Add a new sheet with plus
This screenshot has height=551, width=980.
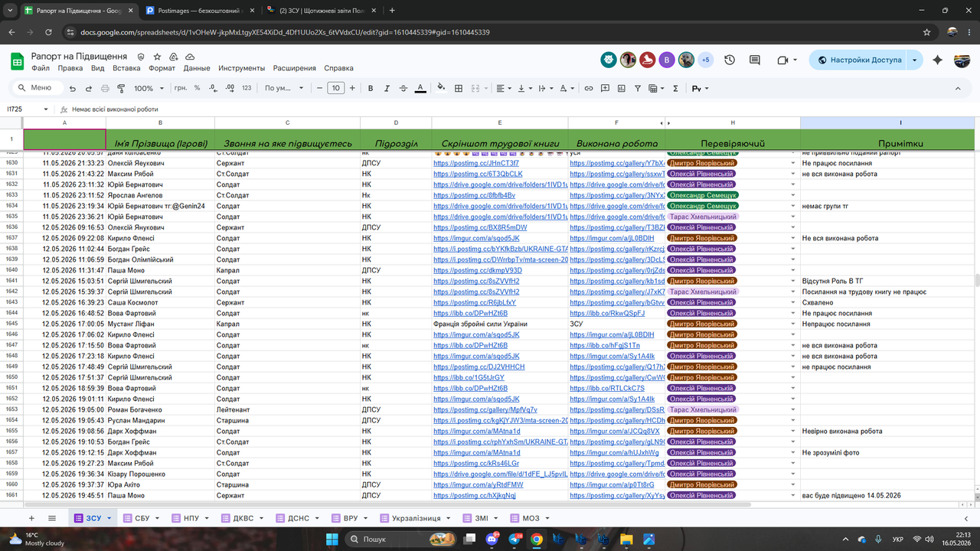click(x=31, y=518)
